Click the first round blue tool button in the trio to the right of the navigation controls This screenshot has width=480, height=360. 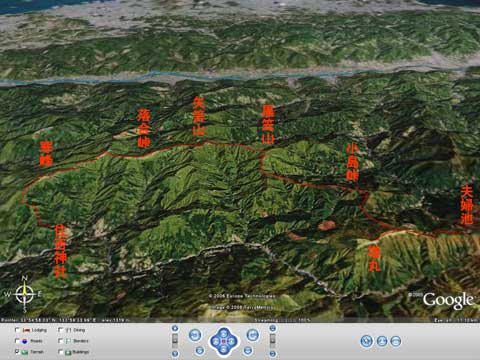pos(367,341)
